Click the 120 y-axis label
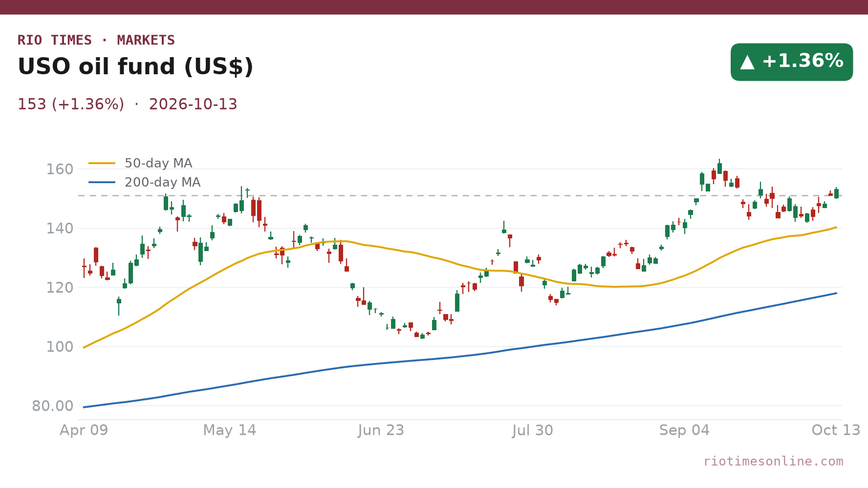 60,288
